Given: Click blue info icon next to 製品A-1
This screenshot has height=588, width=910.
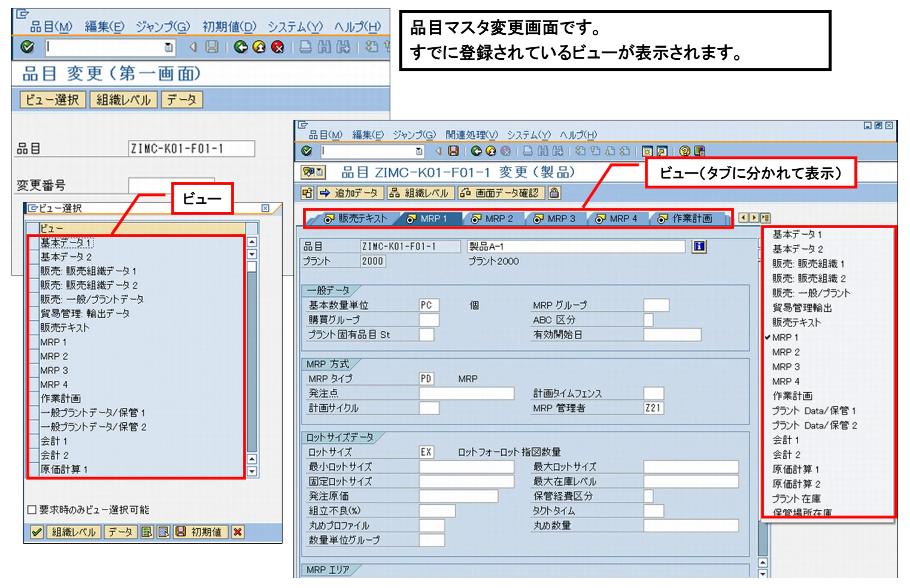Looking at the screenshot, I should tap(699, 246).
